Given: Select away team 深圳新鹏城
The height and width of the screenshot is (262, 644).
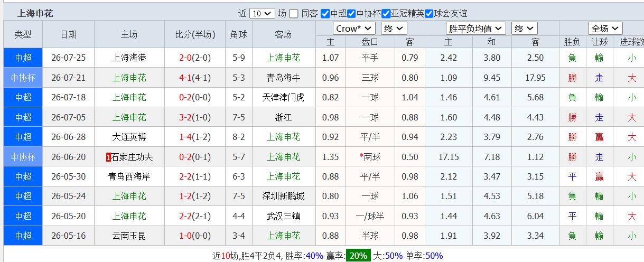Looking at the screenshot, I should pos(284,196).
